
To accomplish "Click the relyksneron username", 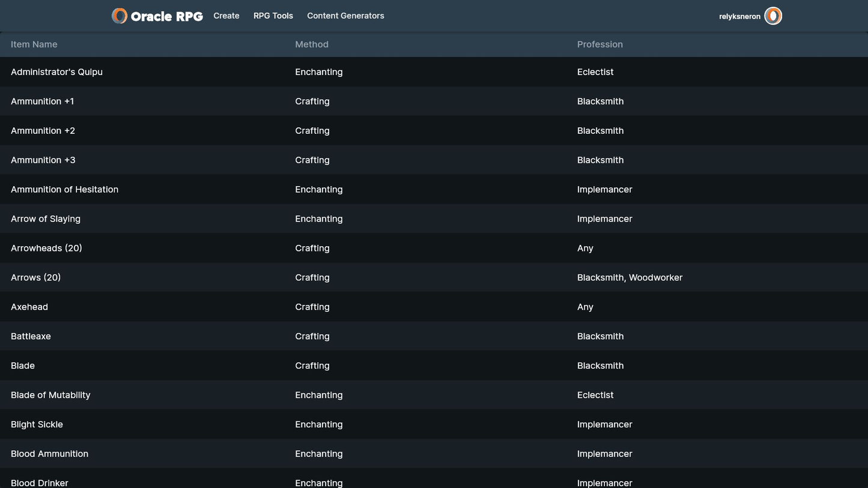I will coord(739,17).
